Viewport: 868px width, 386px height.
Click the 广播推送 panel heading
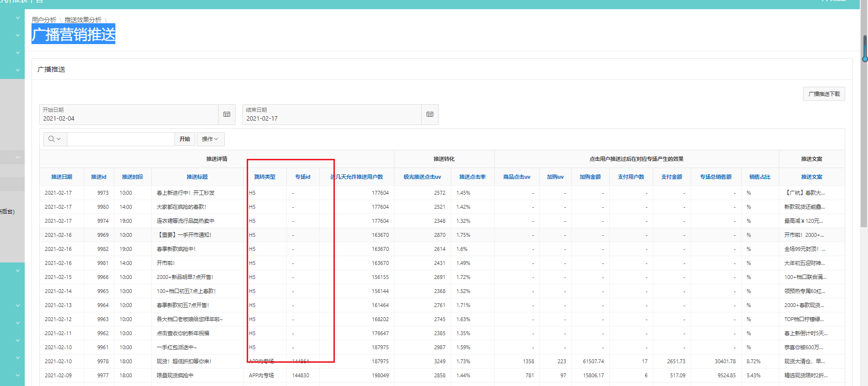tap(51, 69)
